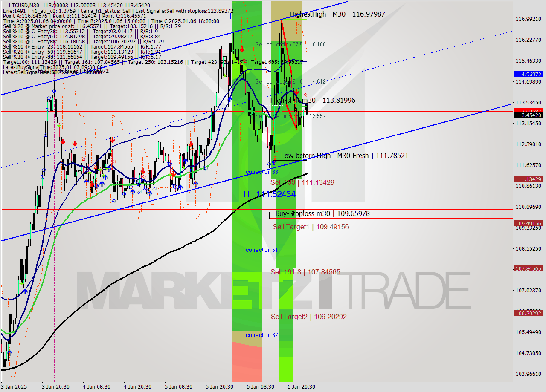Click the 4 Jan 20:30 time label
546x392 pixels.
tap(137, 386)
